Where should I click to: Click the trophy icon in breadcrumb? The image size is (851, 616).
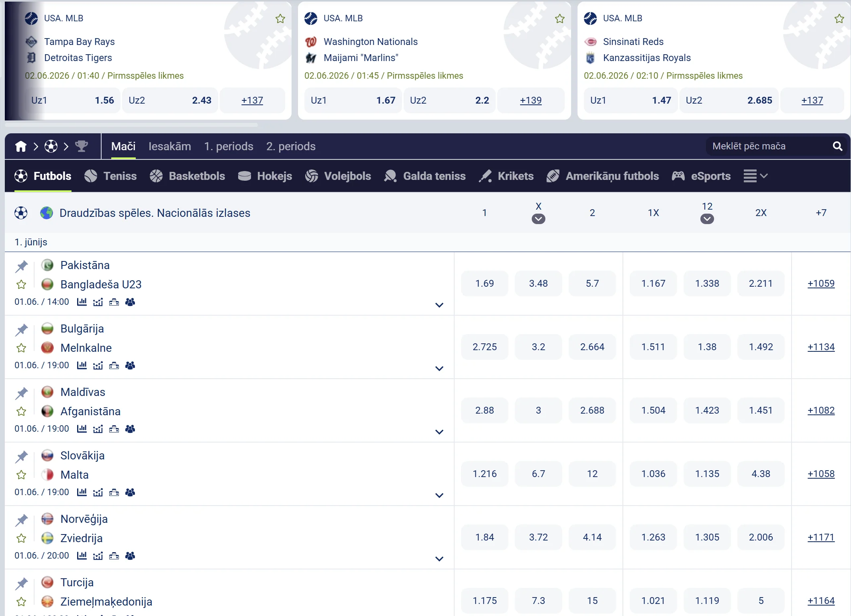pyautogui.click(x=81, y=146)
